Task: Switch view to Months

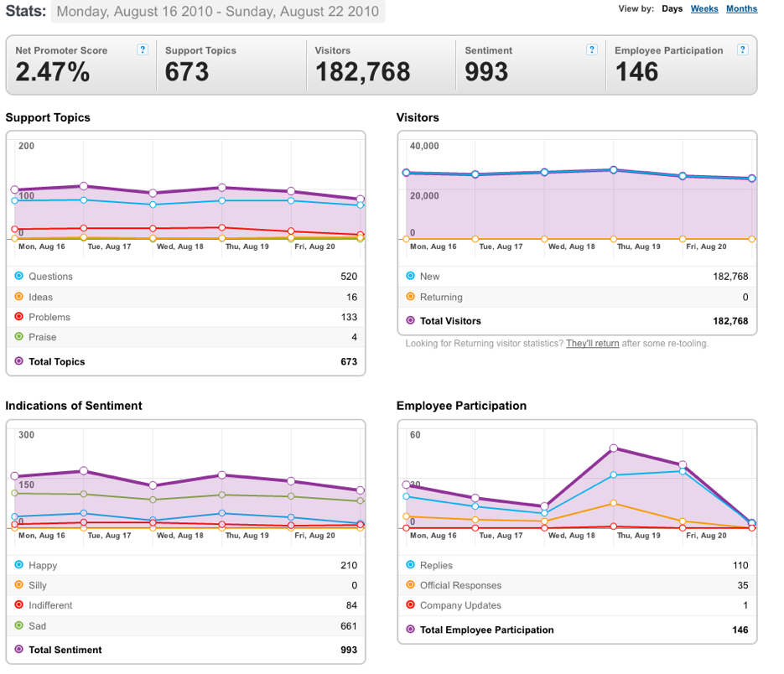Action: tap(741, 8)
